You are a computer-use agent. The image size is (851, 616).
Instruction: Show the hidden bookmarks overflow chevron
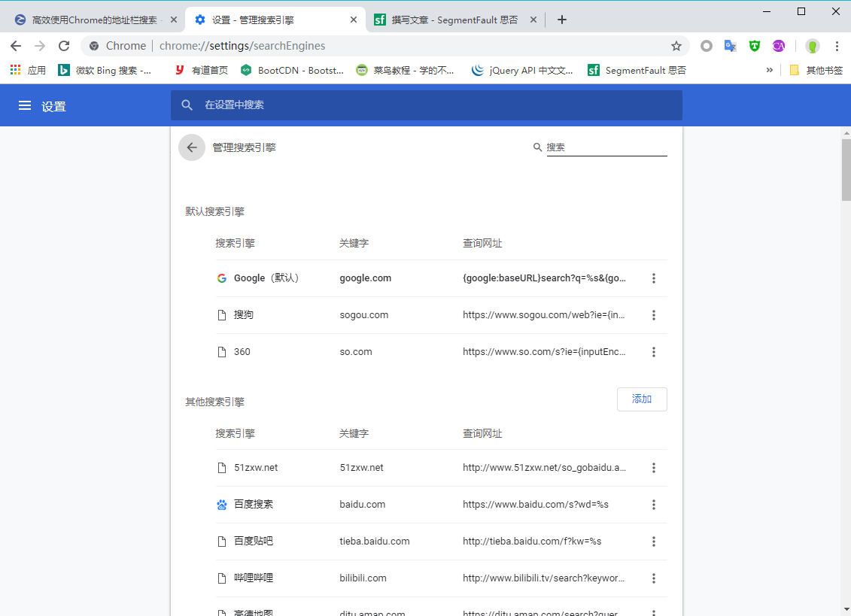[x=769, y=70]
